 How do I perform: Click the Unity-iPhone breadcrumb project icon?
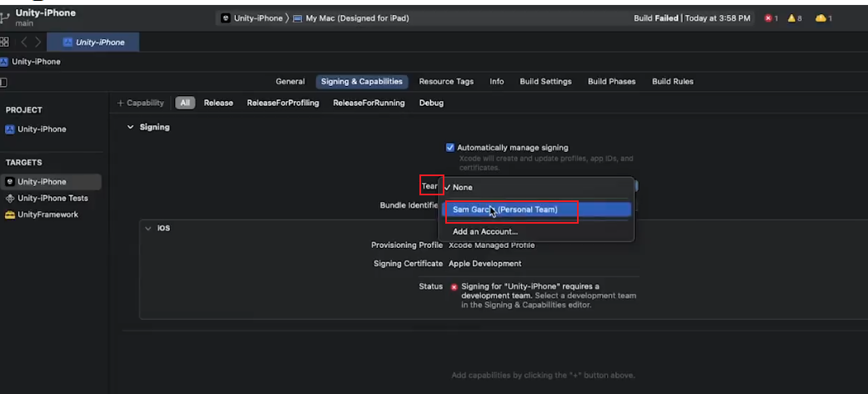click(4, 62)
